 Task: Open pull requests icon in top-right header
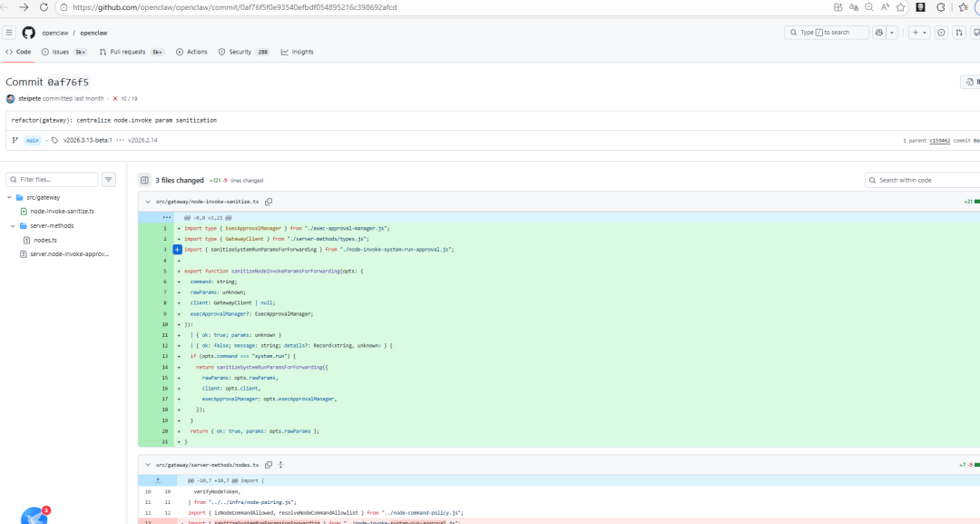pos(959,33)
